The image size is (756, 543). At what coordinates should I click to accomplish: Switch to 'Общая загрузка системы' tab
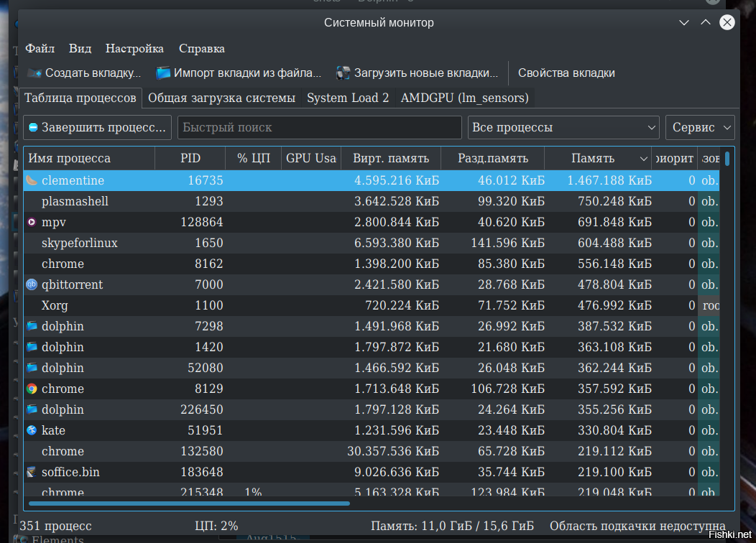pos(221,98)
